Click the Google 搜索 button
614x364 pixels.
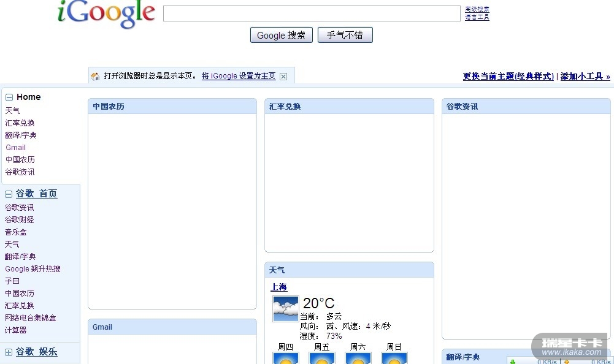click(281, 35)
